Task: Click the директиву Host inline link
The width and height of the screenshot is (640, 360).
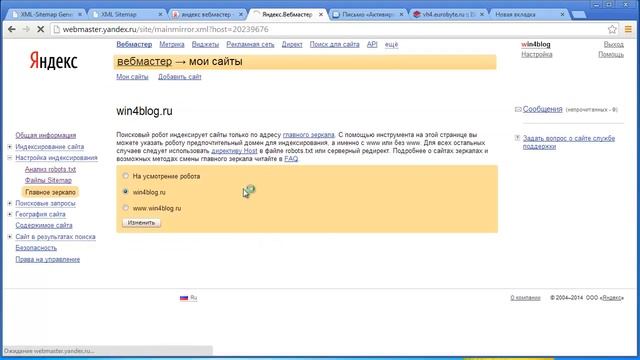Action: pos(234,151)
